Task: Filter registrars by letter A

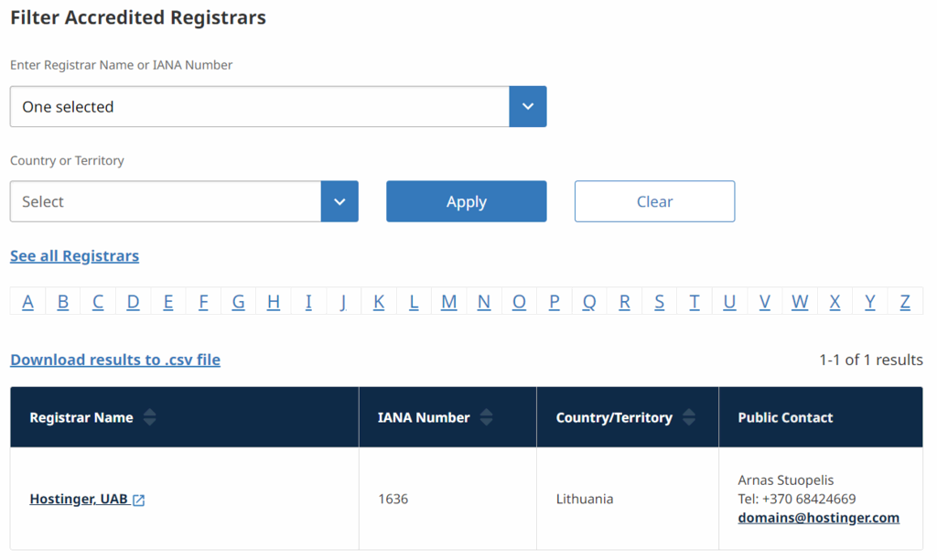Action: pos(27,302)
